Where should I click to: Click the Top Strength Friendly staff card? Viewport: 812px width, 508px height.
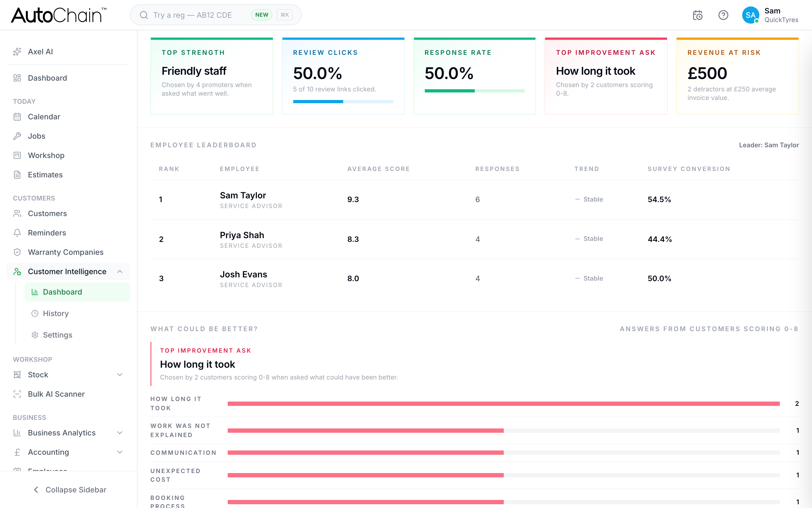(x=212, y=76)
